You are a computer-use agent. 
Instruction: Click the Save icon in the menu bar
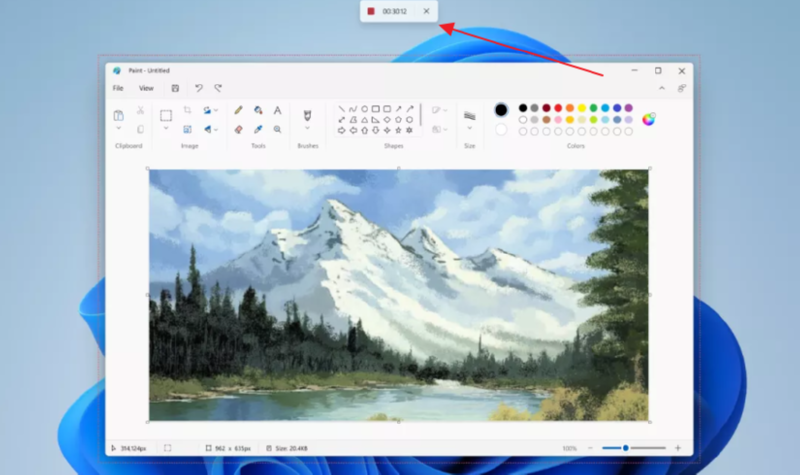click(175, 88)
